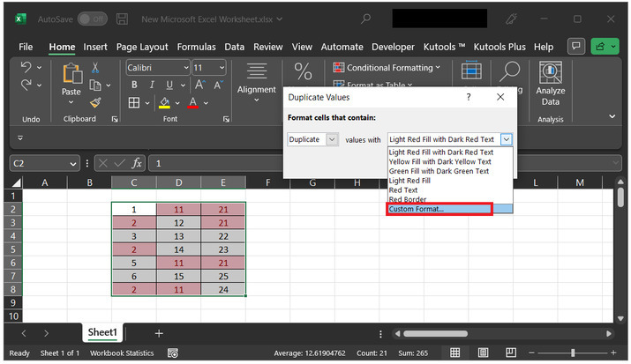Toggle Underline formatting
The height and width of the screenshot is (364, 631).
[x=169, y=85]
